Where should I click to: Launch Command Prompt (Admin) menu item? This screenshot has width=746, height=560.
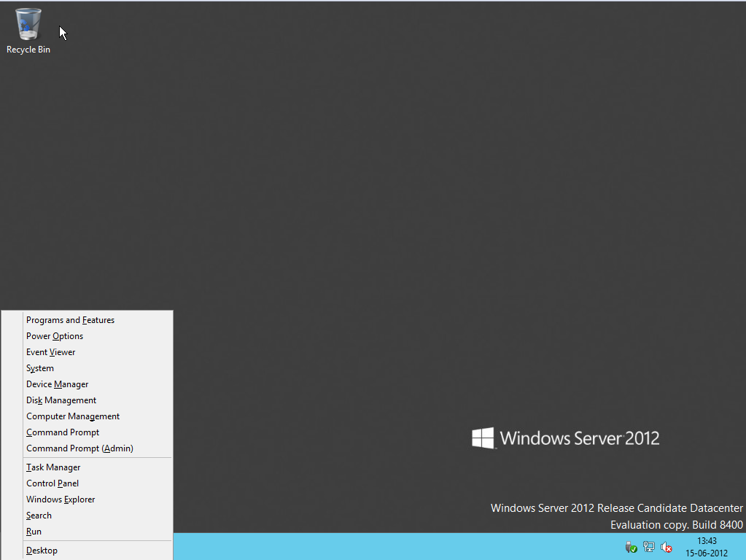tap(79, 448)
